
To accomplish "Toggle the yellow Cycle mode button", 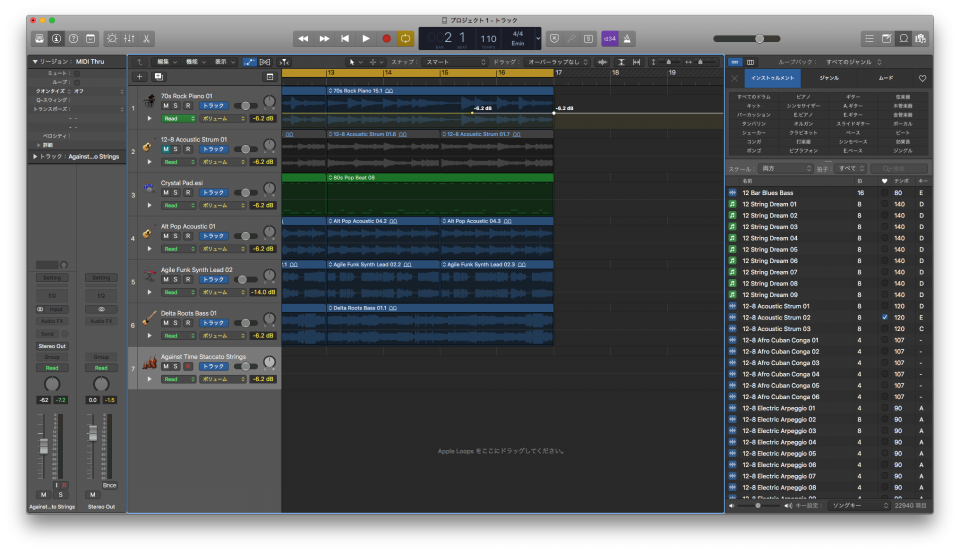I will pyautogui.click(x=405, y=39).
